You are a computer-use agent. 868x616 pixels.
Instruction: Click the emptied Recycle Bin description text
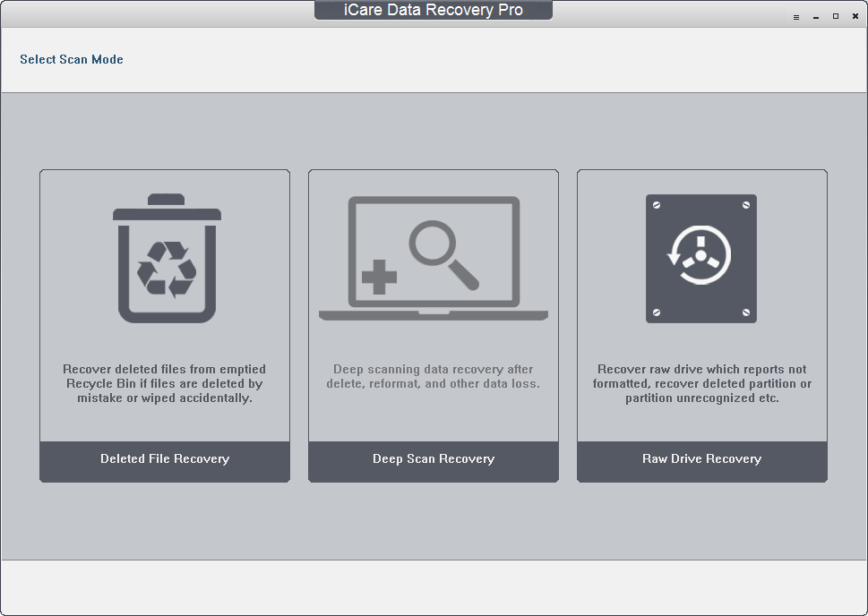pos(165,383)
